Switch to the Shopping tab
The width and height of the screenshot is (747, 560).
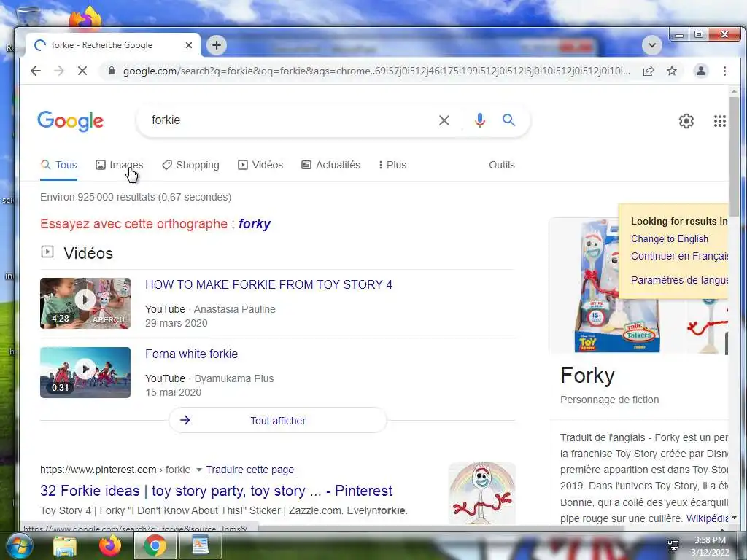190,166
